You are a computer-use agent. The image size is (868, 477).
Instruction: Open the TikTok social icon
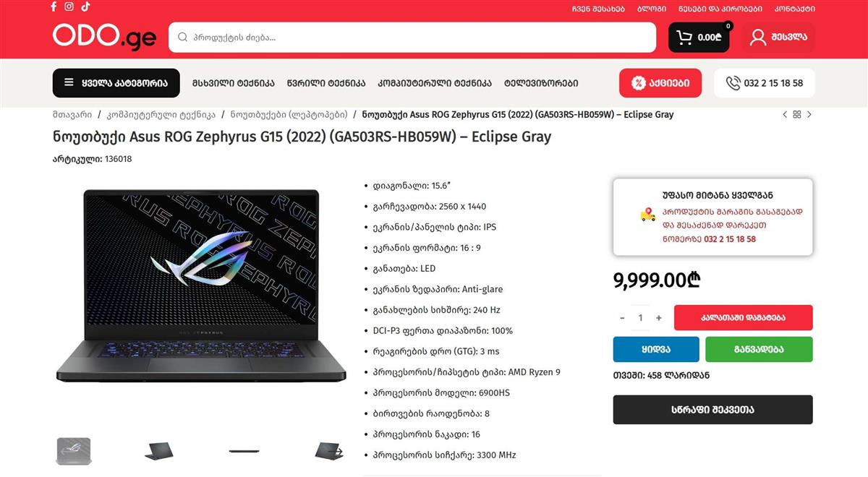click(85, 7)
